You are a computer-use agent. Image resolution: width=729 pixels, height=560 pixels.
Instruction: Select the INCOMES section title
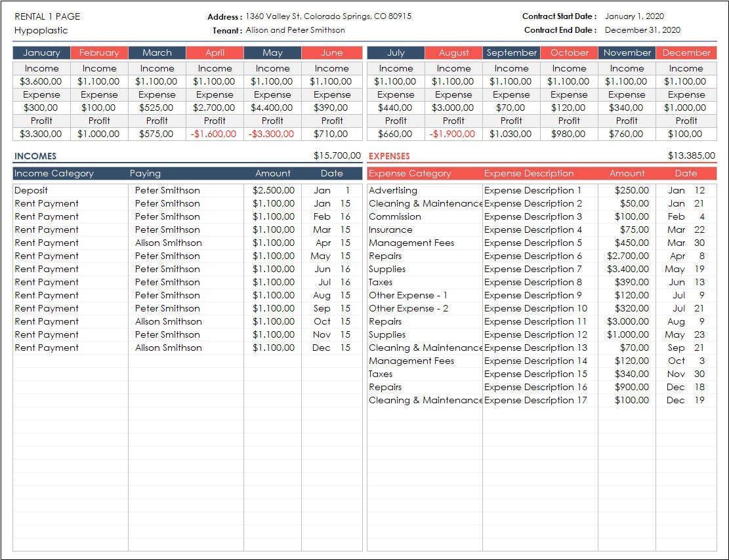[35, 156]
